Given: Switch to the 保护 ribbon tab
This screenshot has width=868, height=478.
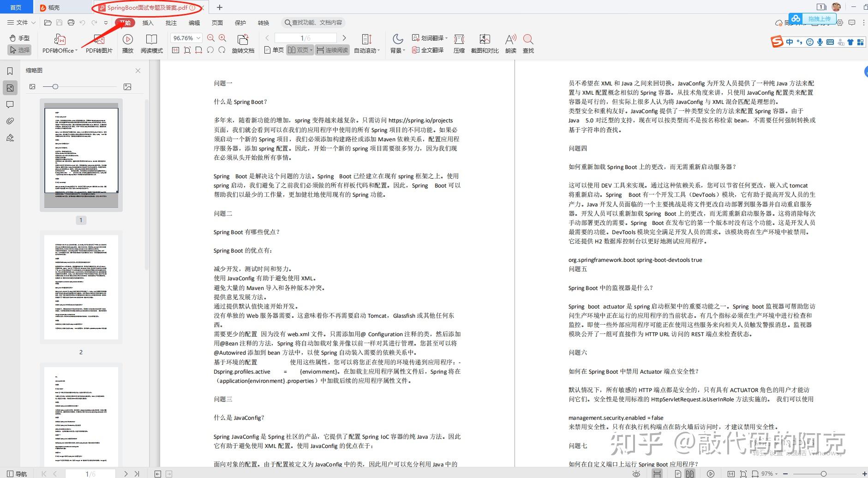Looking at the screenshot, I should pyautogui.click(x=240, y=22).
